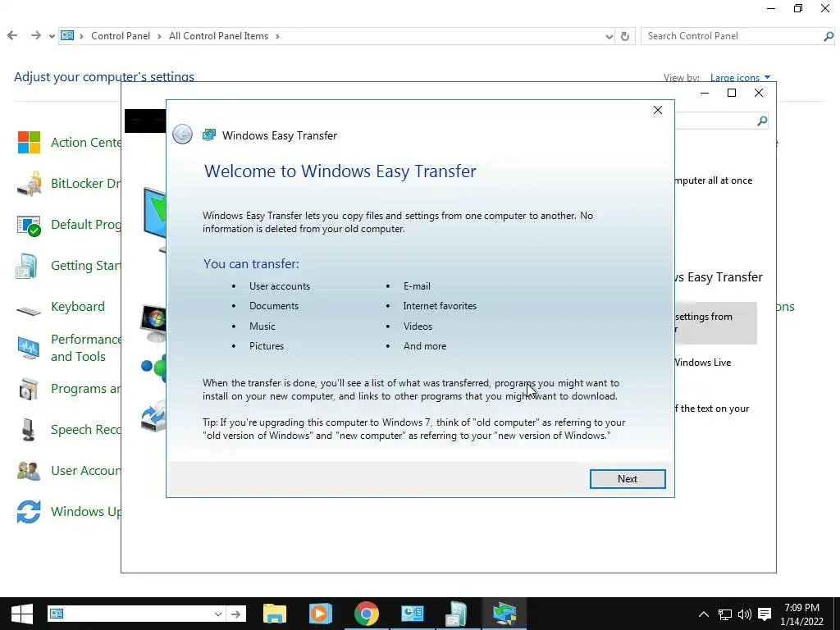Close the Windows Easy Transfer dialog

click(x=658, y=110)
